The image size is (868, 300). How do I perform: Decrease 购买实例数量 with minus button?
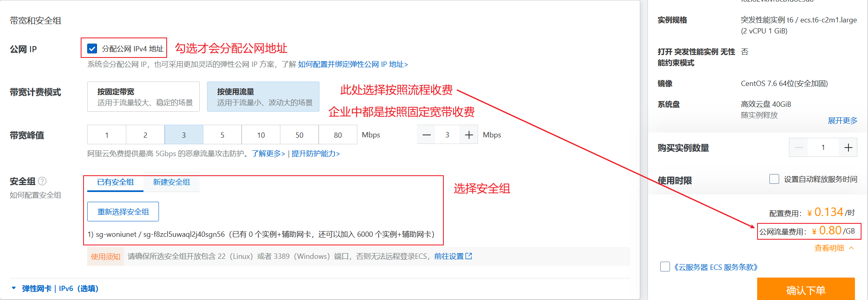[x=799, y=148]
